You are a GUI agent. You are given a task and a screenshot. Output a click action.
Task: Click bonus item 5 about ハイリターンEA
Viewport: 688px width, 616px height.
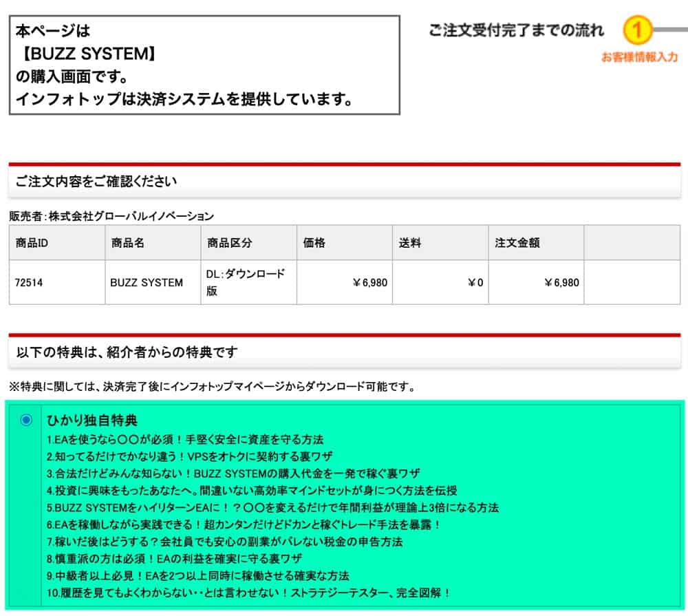coord(273,507)
